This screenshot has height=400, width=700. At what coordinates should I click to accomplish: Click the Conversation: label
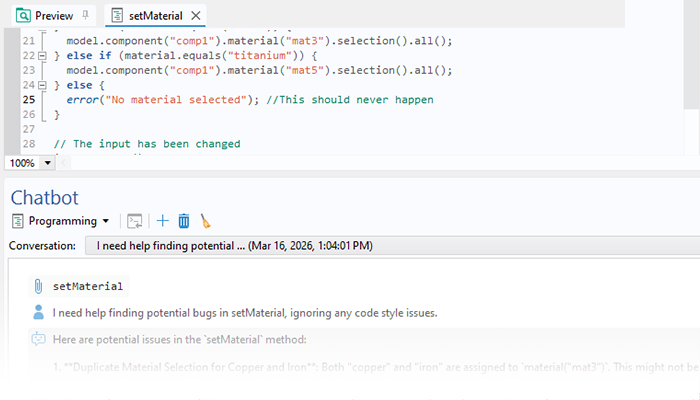pos(42,246)
